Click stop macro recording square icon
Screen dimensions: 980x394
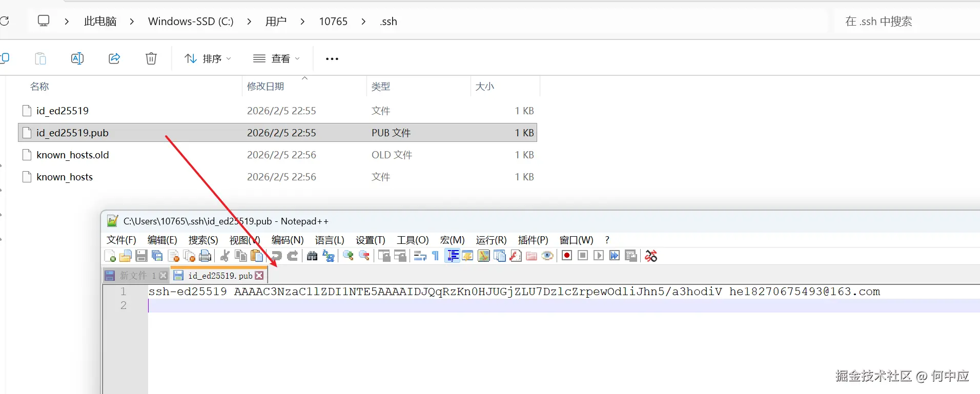(583, 256)
